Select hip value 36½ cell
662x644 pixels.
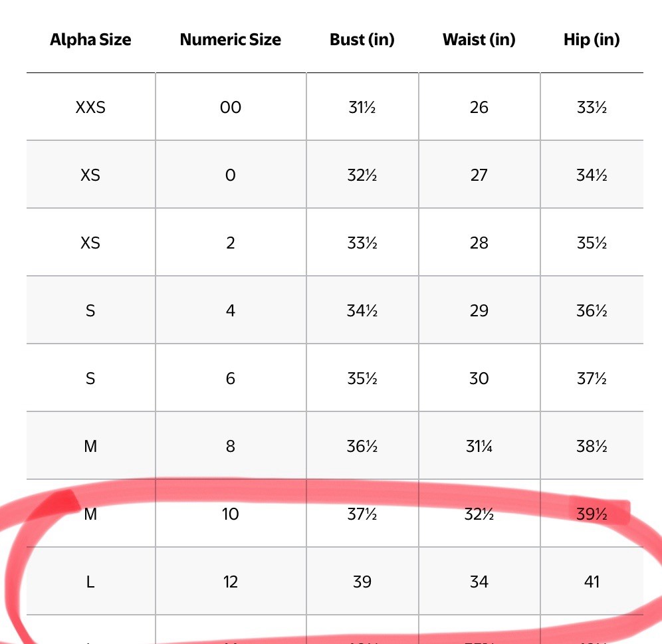click(592, 311)
